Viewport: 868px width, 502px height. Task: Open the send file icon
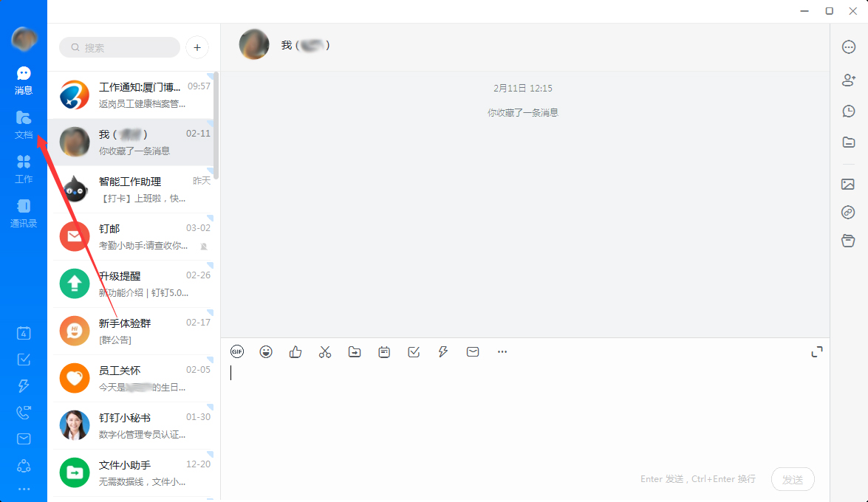pos(355,351)
